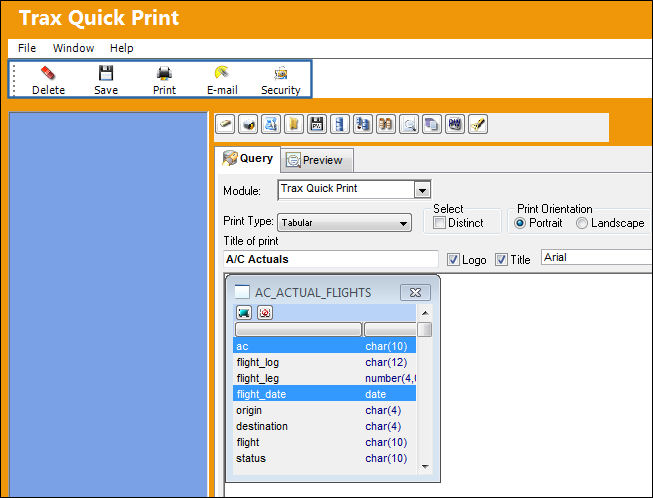Image resolution: width=653 pixels, height=498 pixels.
Task: Click the magnifying glass icon in query toolbar
Action: [x=409, y=124]
